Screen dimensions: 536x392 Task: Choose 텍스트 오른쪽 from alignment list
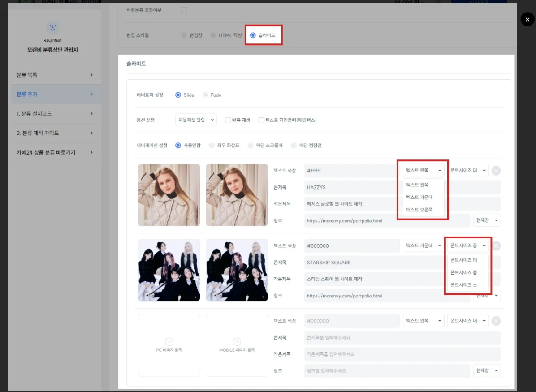click(419, 210)
